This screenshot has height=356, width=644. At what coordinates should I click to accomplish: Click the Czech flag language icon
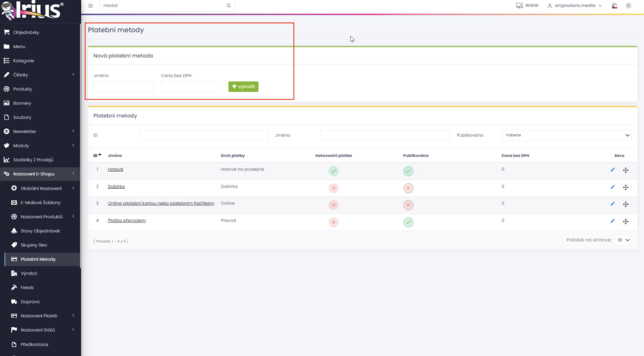coord(614,5)
